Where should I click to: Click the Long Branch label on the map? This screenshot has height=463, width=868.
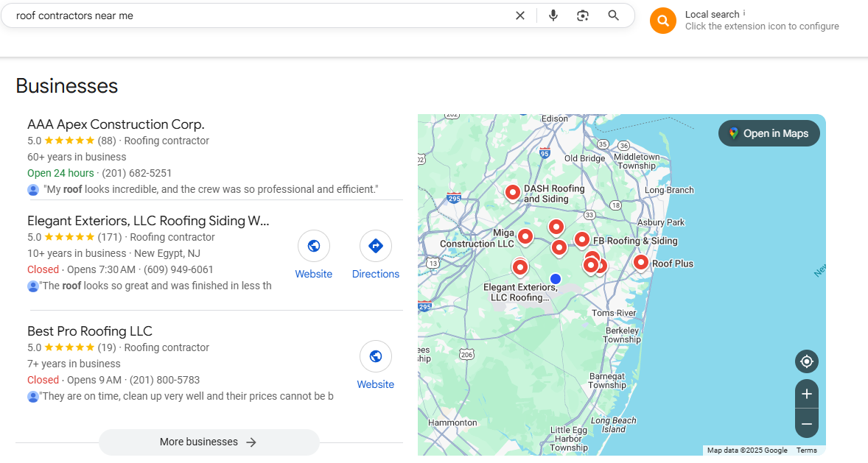point(669,190)
